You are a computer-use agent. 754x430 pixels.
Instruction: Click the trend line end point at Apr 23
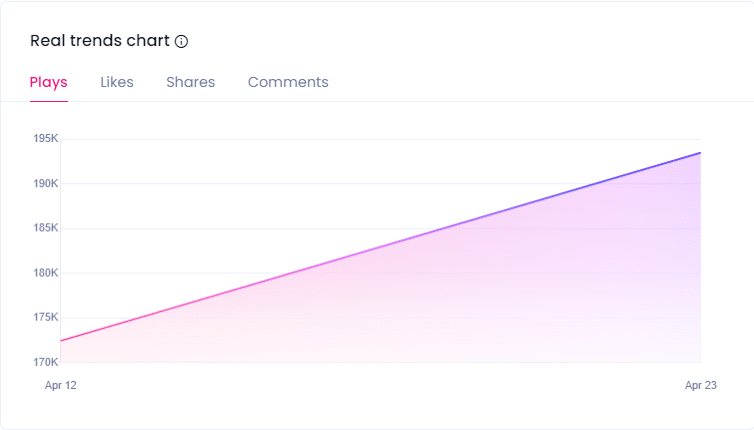[x=700, y=153]
